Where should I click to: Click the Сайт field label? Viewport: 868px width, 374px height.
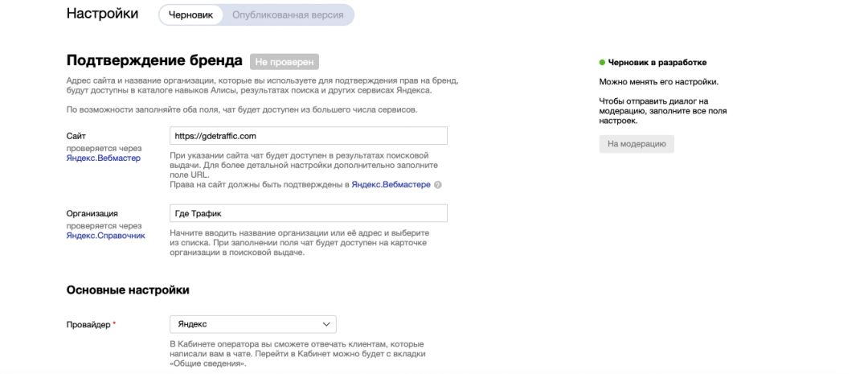pyautogui.click(x=76, y=137)
